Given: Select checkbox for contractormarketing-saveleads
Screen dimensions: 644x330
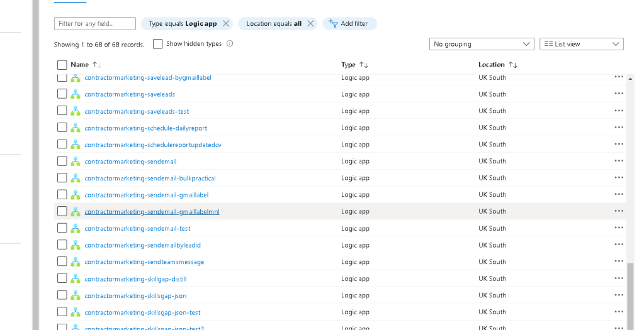Looking at the screenshot, I should click(62, 94).
